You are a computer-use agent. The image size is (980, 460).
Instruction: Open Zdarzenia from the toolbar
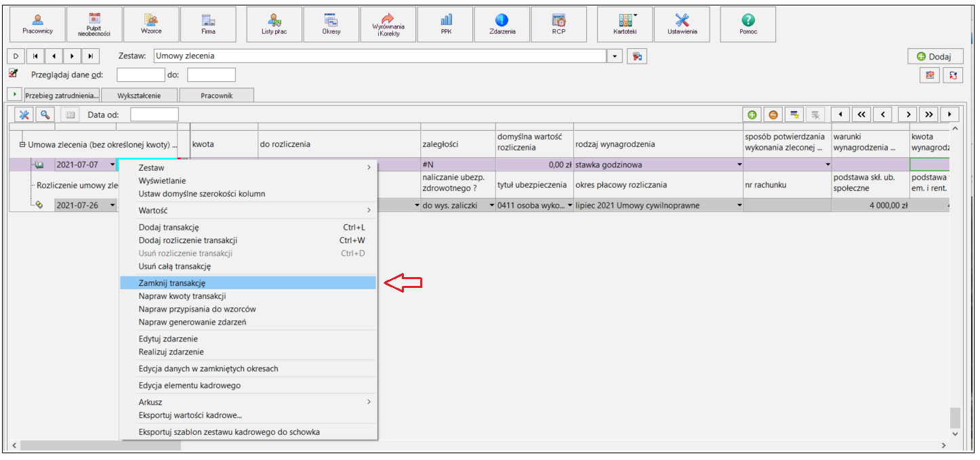502,24
